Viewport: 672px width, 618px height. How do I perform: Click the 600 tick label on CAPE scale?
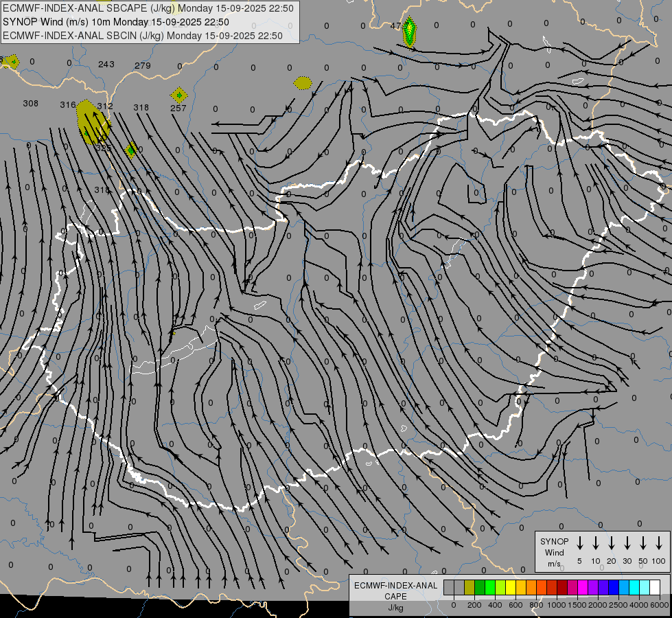[515, 605]
